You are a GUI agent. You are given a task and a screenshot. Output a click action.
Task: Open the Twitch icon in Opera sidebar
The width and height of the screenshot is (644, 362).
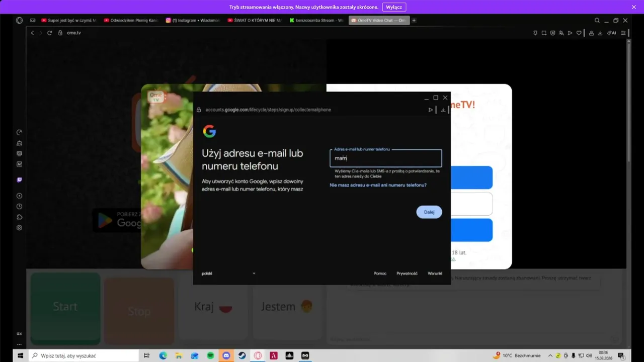pyautogui.click(x=19, y=179)
